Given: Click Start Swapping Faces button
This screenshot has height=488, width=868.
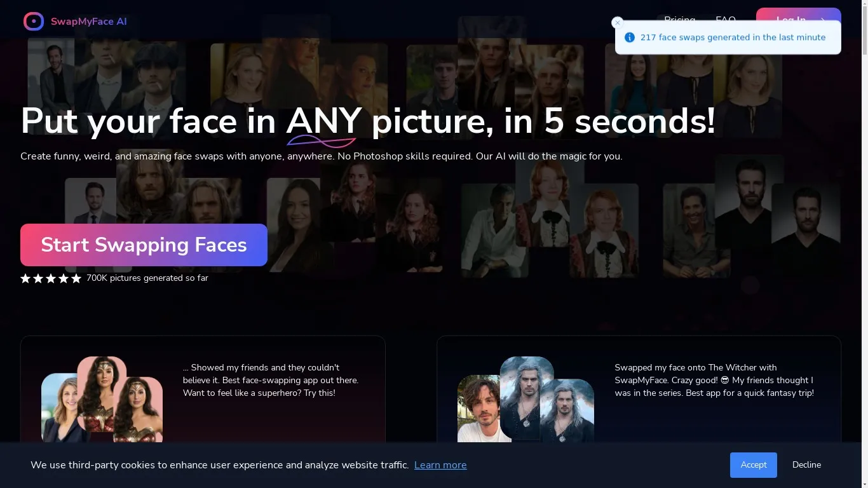Looking at the screenshot, I should click(x=144, y=245).
